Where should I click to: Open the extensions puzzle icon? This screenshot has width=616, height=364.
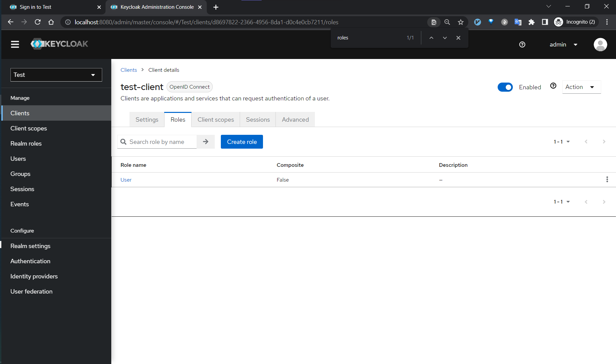(x=531, y=22)
